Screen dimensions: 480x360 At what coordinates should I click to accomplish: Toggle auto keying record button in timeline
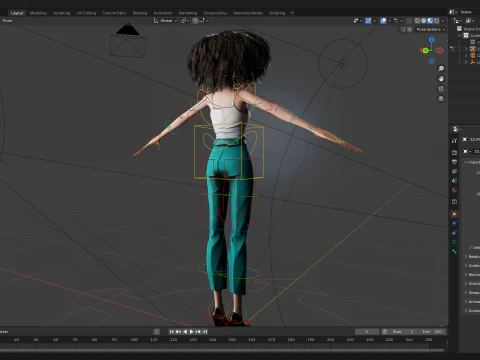coord(156,332)
